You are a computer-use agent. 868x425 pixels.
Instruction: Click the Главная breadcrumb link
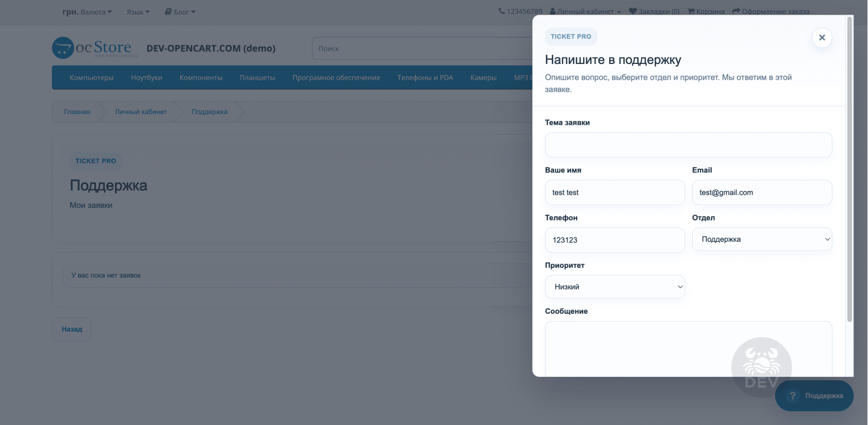click(77, 112)
